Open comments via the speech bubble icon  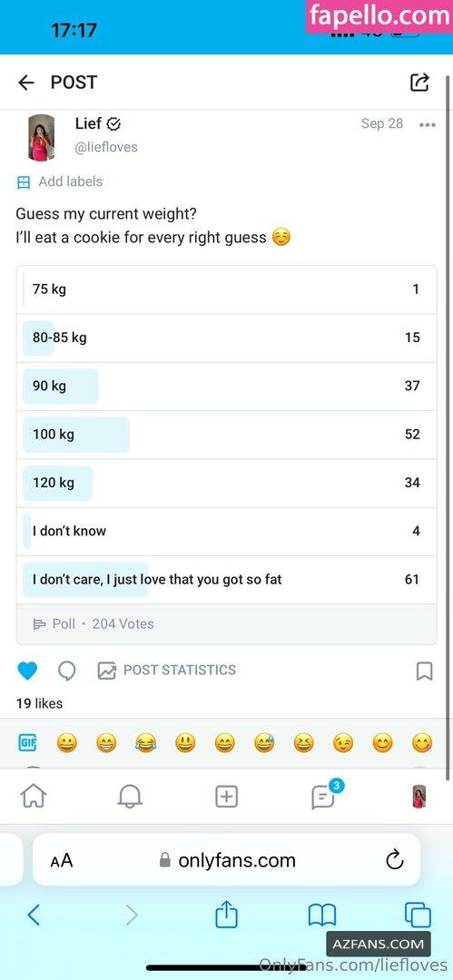coord(67,671)
